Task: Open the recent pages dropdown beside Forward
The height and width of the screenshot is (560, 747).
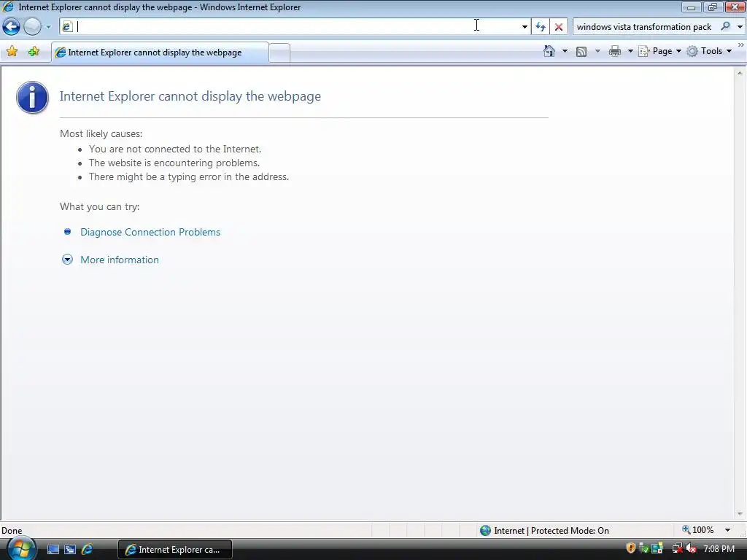Action: pyautogui.click(x=48, y=27)
